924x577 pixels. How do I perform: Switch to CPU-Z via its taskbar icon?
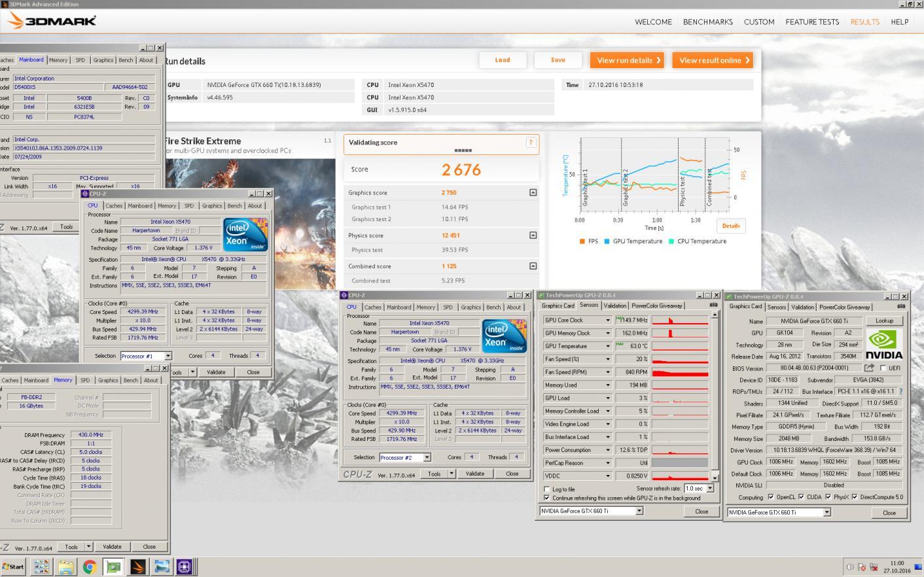185,567
